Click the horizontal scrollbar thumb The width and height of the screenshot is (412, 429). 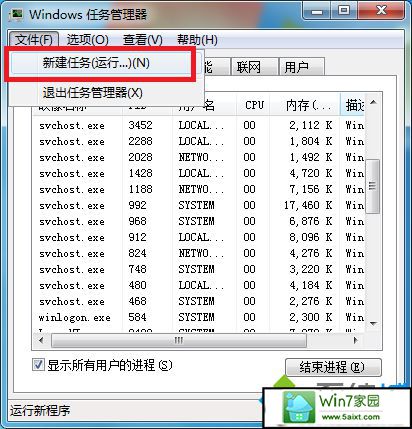pyautogui.click(x=179, y=340)
